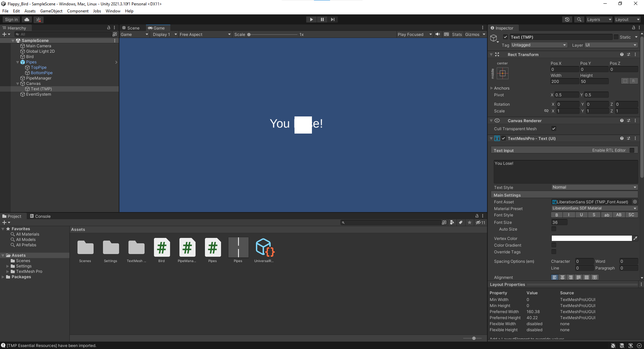Toggle Mute Audio in Game view

click(438, 34)
